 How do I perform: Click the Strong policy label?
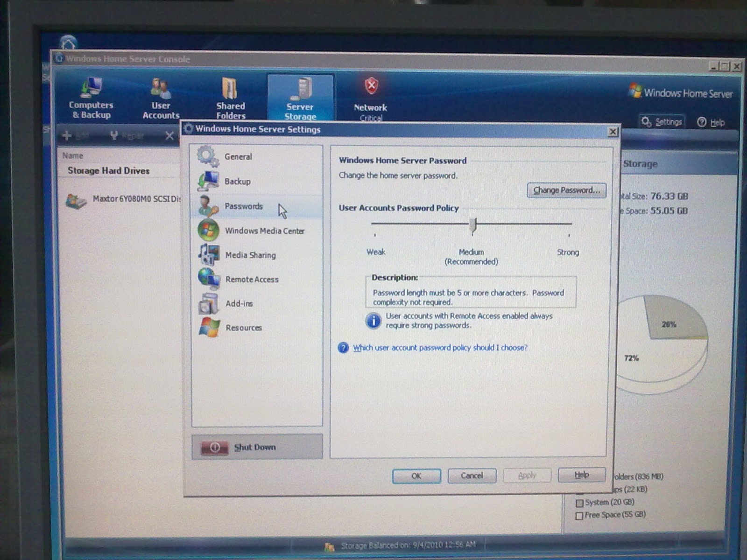coord(568,252)
